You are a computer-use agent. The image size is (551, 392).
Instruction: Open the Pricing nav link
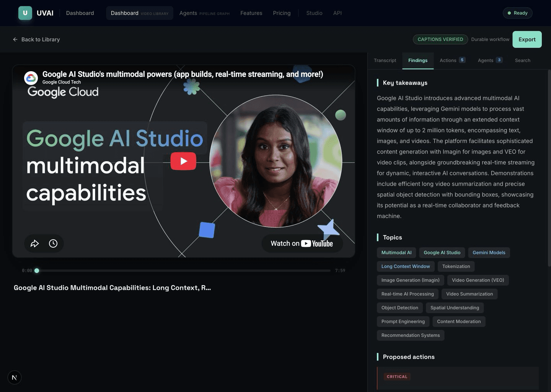click(x=282, y=13)
